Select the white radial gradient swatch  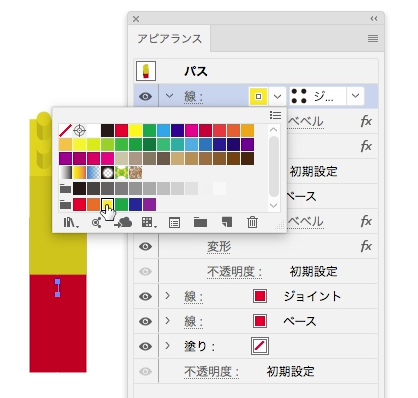tap(107, 172)
